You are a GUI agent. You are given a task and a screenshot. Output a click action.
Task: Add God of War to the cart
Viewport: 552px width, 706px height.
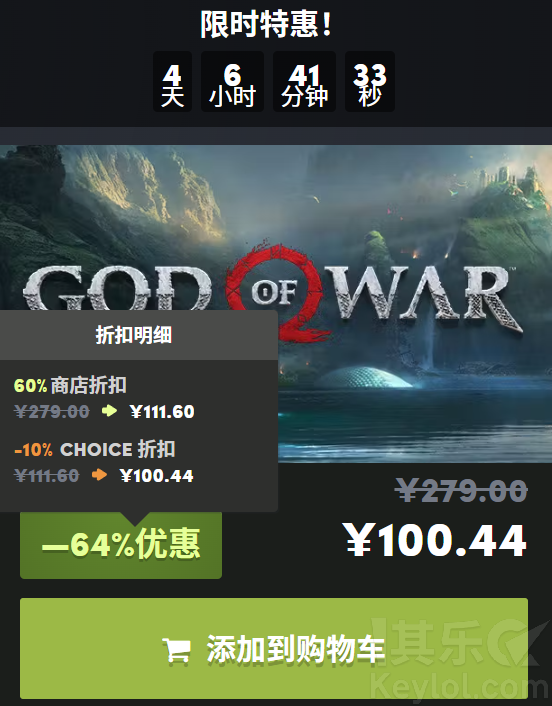274,648
